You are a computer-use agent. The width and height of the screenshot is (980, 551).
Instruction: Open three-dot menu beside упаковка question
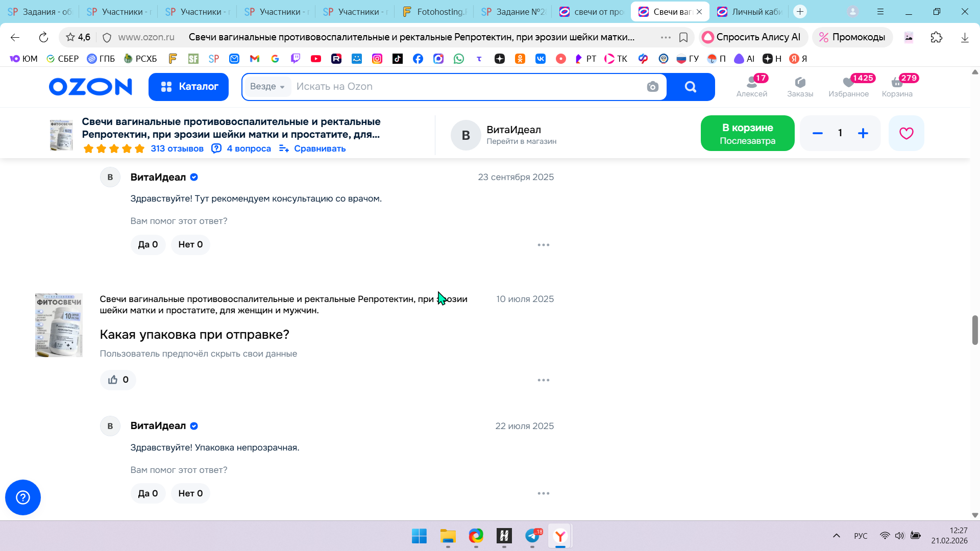click(x=543, y=380)
